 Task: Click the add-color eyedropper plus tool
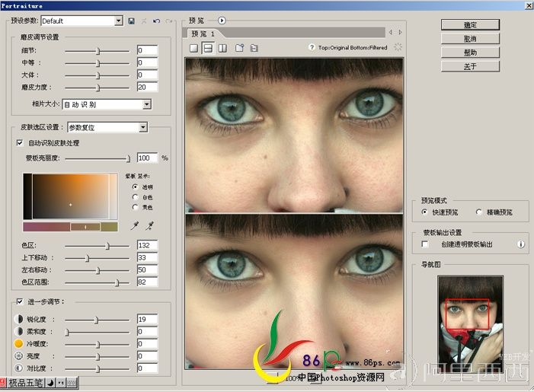[x=149, y=225]
